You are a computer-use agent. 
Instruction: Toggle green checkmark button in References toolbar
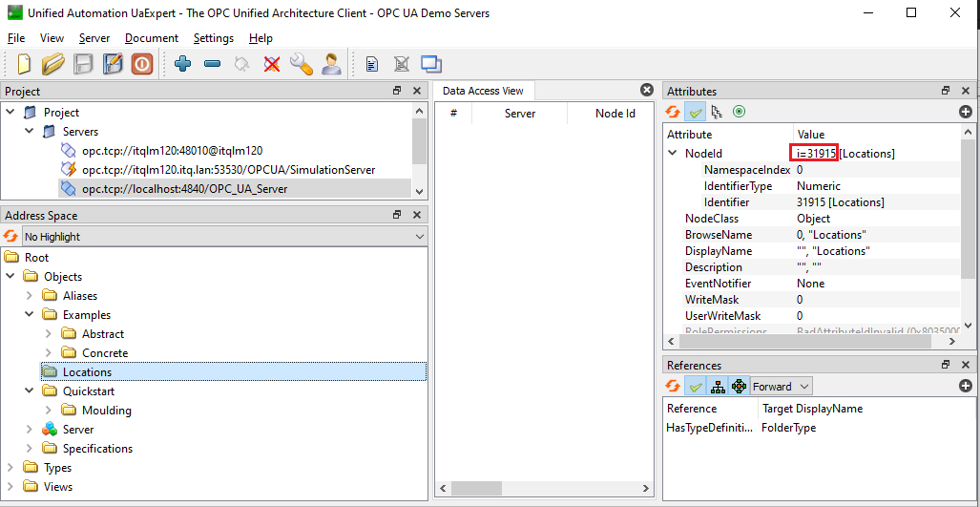pyautogui.click(x=695, y=387)
